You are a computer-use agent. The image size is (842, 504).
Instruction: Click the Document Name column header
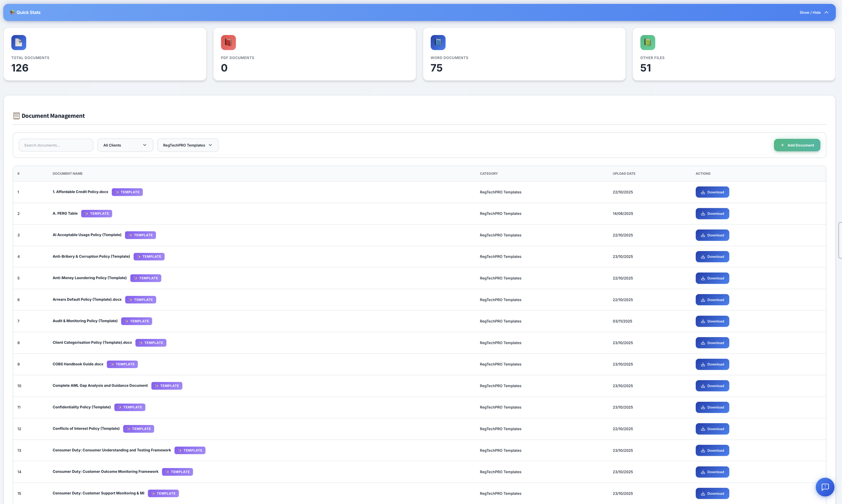[x=68, y=174]
